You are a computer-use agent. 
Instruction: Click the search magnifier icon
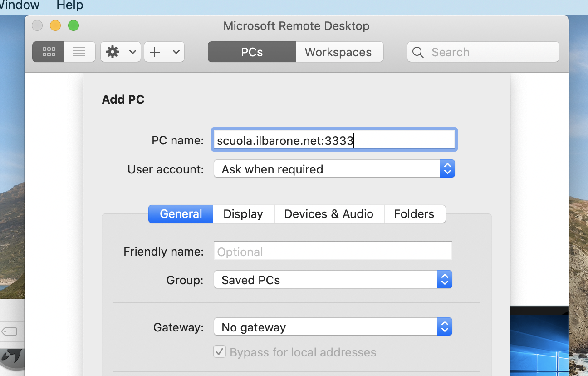(418, 52)
